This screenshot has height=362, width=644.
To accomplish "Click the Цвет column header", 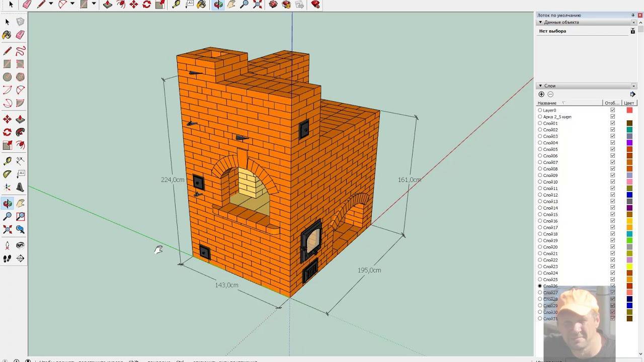I will [x=629, y=103].
